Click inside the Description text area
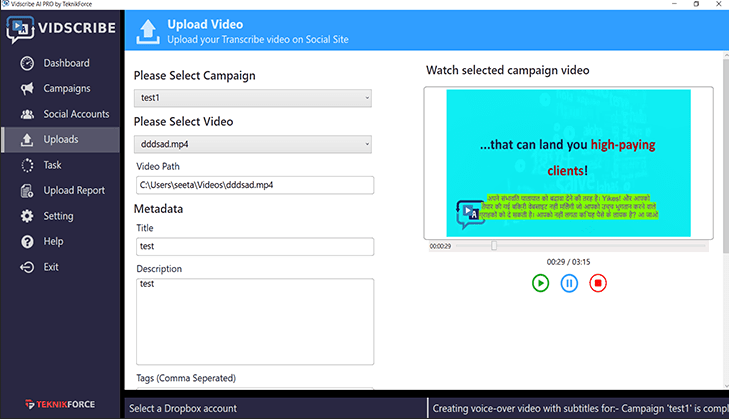This screenshot has width=729, height=419. (255, 321)
